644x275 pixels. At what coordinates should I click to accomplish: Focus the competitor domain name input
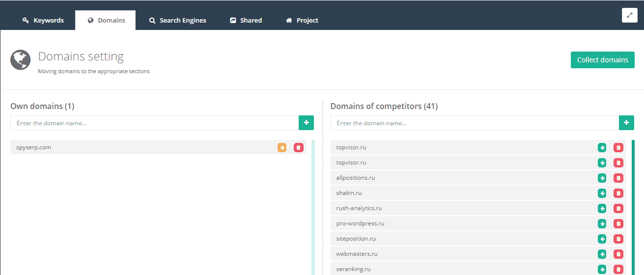click(x=475, y=123)
